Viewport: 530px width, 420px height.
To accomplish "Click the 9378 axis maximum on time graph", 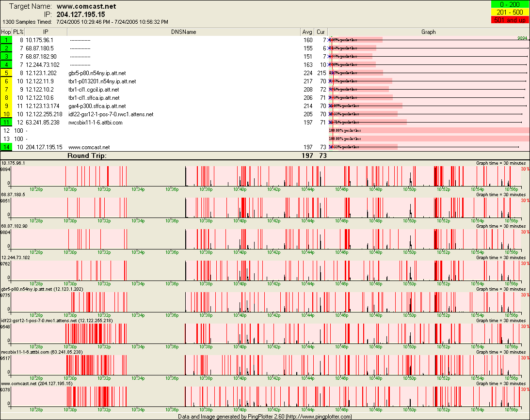I will click(x=5, y=389).
